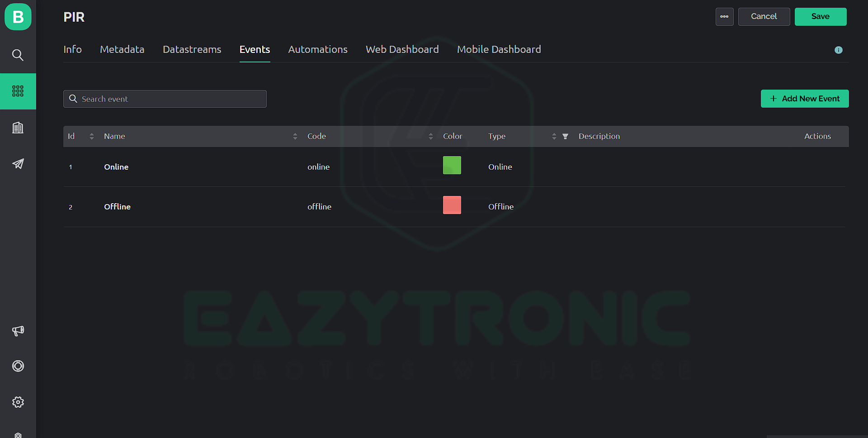Click the Save button
The width and height of the screenshot is (868, 438).
(x=820, y=17)
